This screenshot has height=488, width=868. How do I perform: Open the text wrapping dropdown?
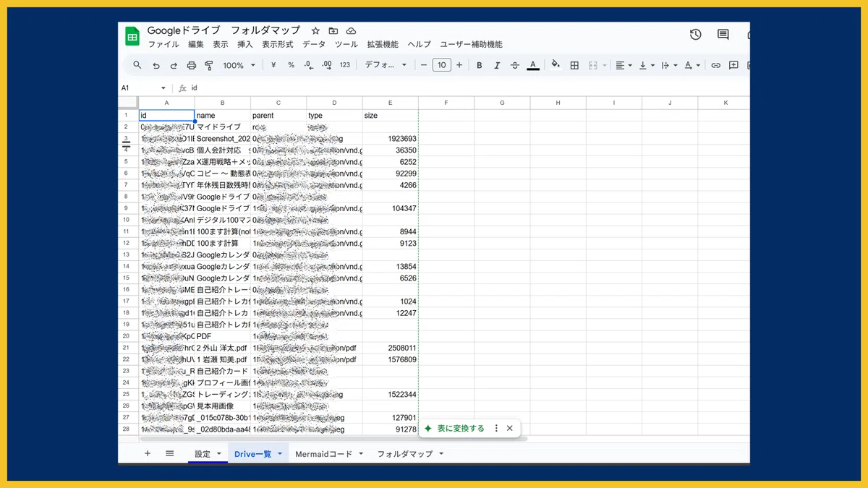[669, 65]
